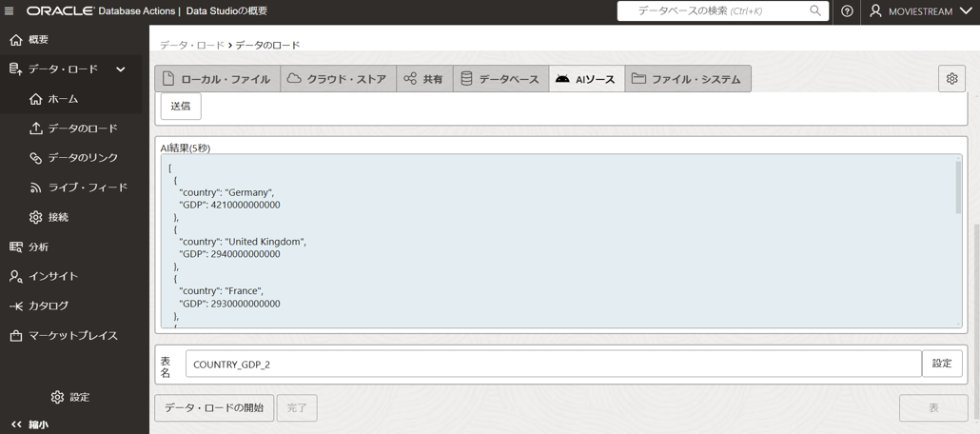Screen dimensions: 980x434
Task: Click "United Kingdom" line in results
Action: (243, 242)
